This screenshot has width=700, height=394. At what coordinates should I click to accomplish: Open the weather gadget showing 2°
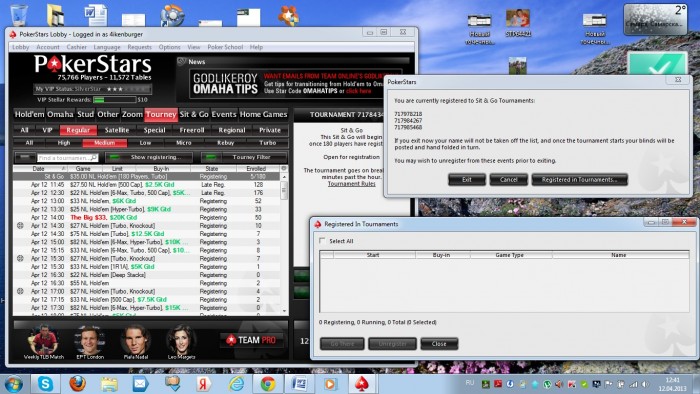tap(655, 19)
